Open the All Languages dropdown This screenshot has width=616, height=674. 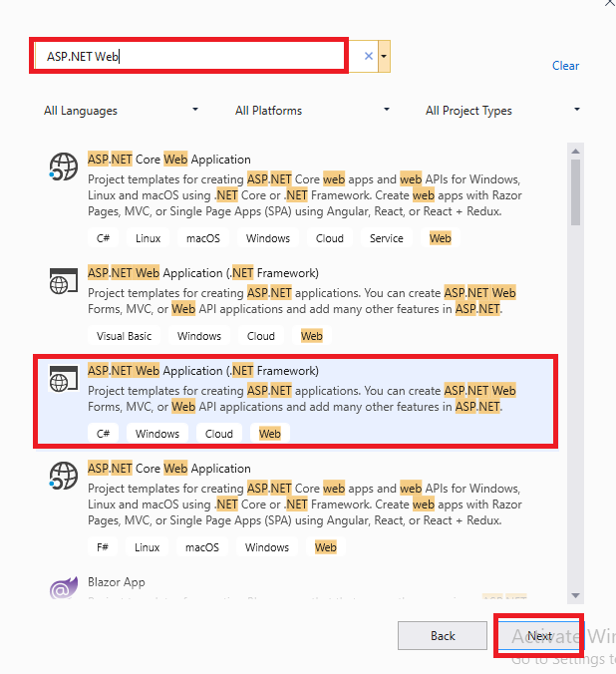[x=121, y=111]
